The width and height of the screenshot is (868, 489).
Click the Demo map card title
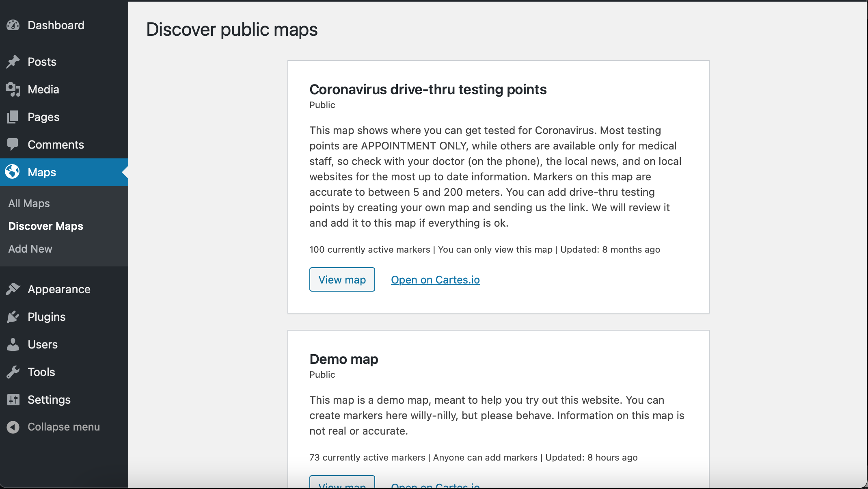point(344,359)
